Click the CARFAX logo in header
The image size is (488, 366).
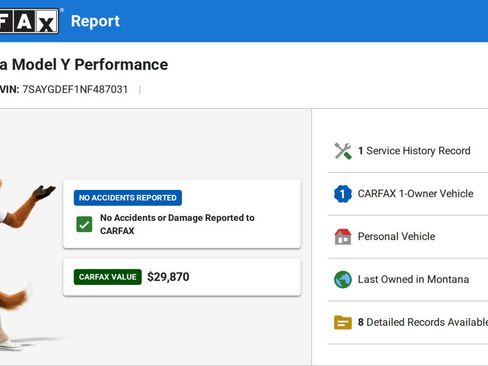coord(29,21)
